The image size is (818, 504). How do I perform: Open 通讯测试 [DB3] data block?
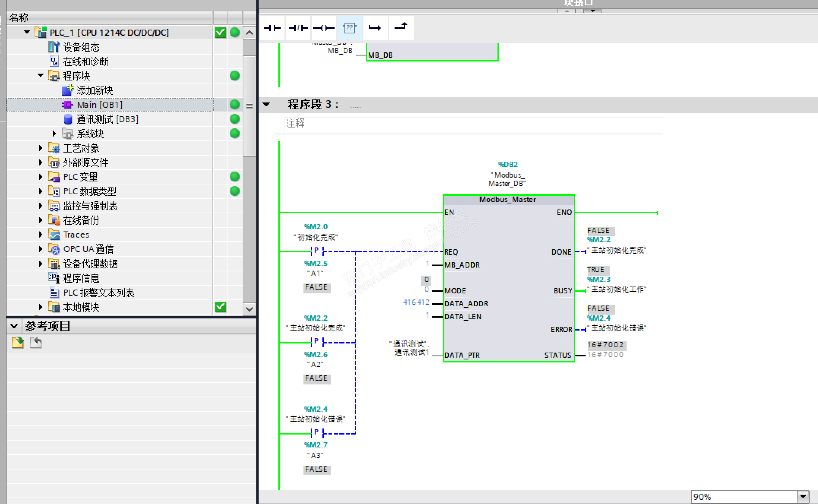coord(107,119)
